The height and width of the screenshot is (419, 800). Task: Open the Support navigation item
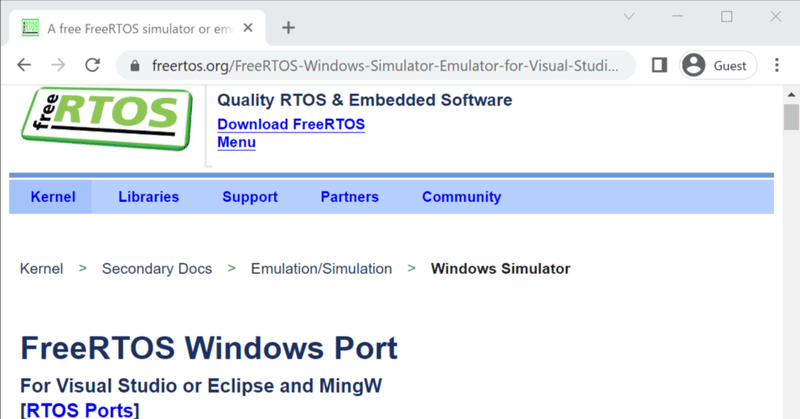tap(250, 197)
